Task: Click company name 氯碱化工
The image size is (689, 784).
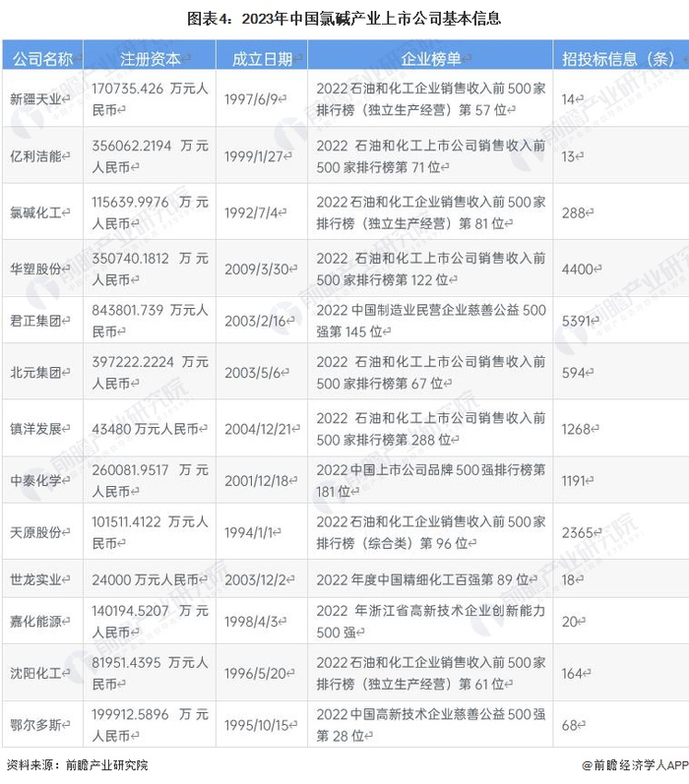Action: point(35,212)
